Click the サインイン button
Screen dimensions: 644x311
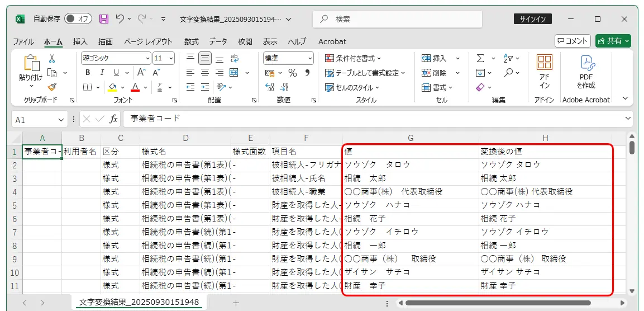click(x=532, y=19)
